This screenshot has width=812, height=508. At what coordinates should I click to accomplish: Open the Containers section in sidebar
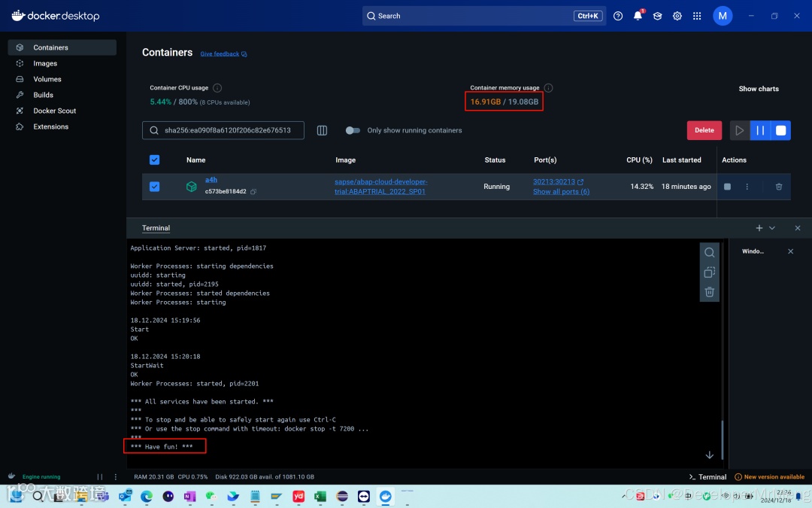(x=62, y=47)
